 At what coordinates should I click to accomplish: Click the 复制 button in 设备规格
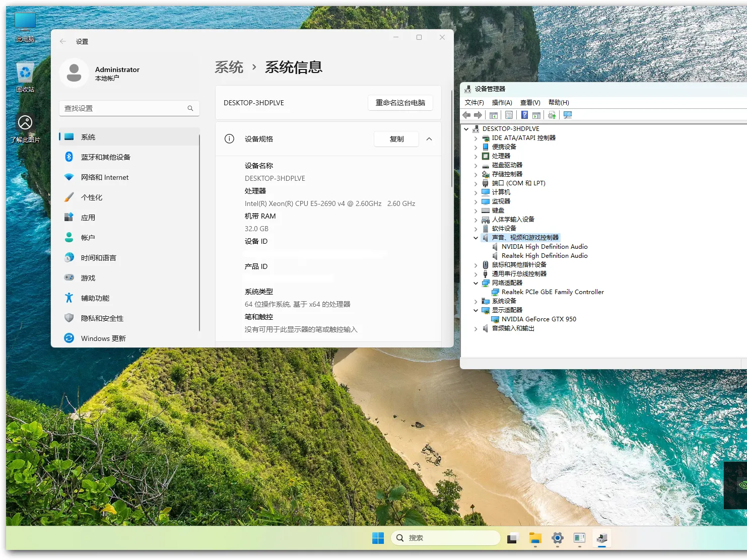[x=396, y=139]
